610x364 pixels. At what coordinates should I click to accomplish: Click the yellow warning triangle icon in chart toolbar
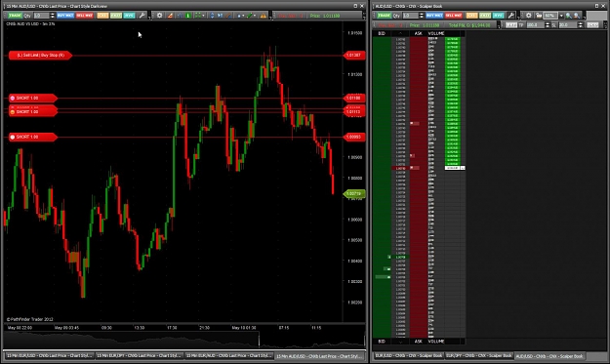point(264,16)
